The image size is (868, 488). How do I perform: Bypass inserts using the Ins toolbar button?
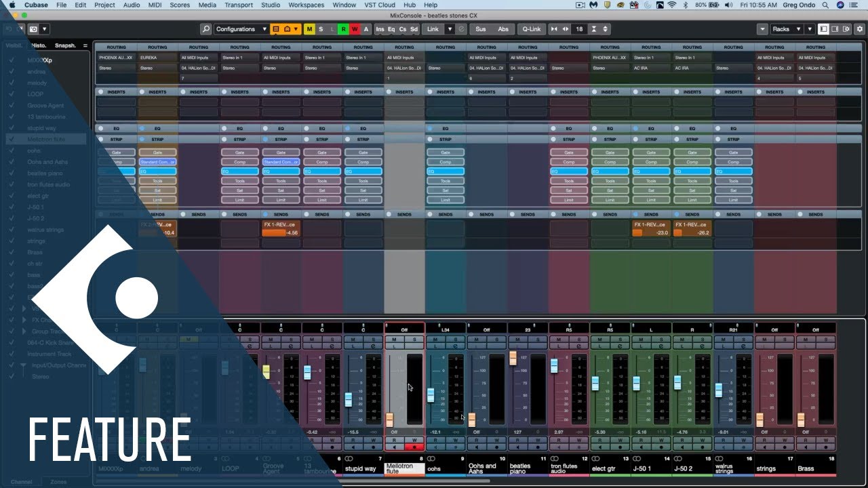(x=380, y=29)
